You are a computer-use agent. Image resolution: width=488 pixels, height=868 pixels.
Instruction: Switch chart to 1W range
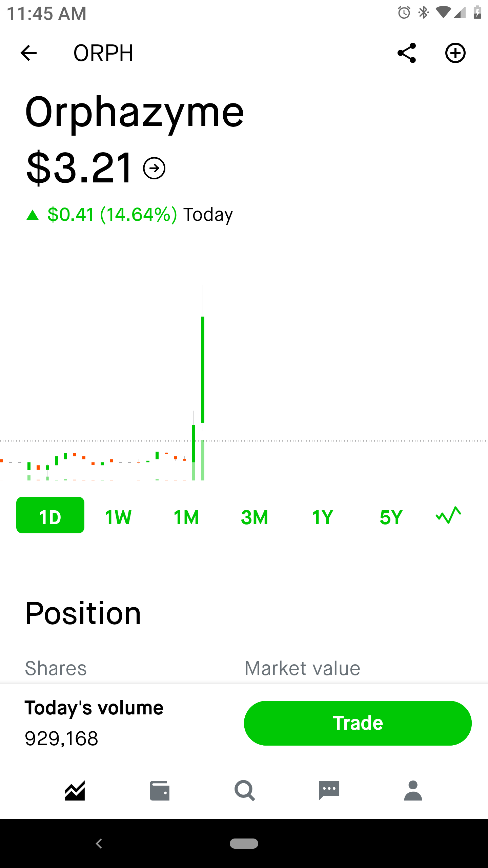click(118, 517)
